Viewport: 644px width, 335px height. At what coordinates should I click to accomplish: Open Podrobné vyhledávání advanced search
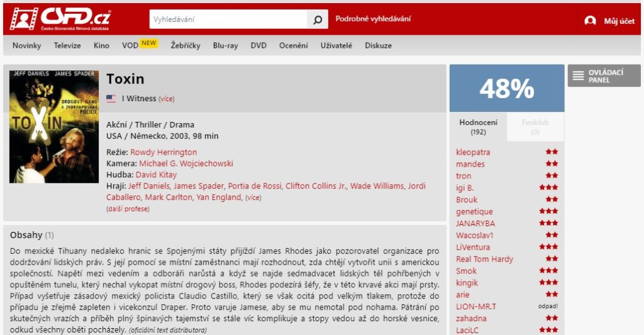coord(373,19)
